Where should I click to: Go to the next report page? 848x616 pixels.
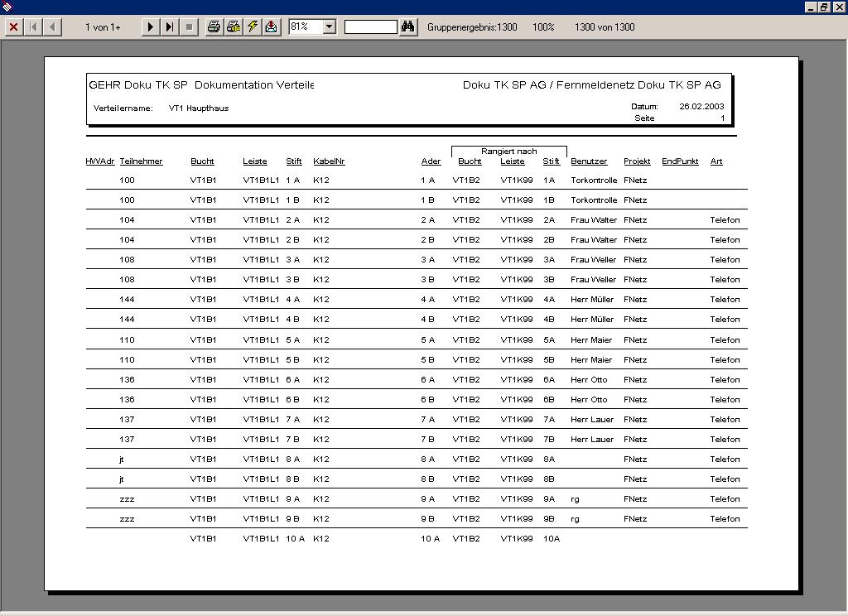151,26
